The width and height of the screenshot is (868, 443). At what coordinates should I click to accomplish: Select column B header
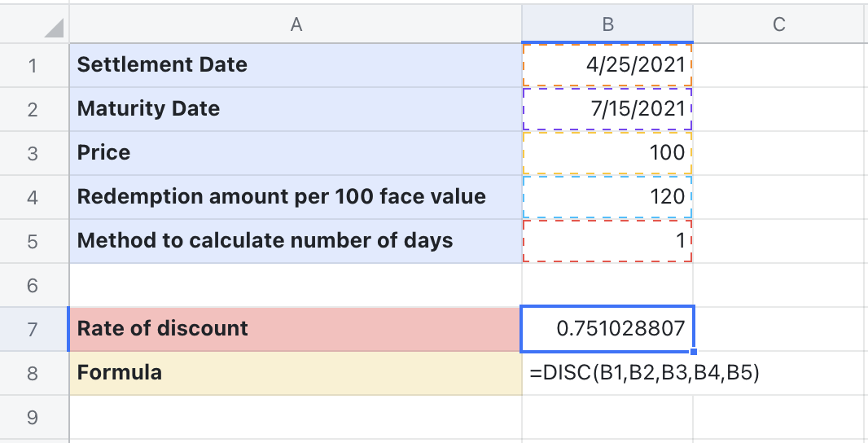[607, 24]
